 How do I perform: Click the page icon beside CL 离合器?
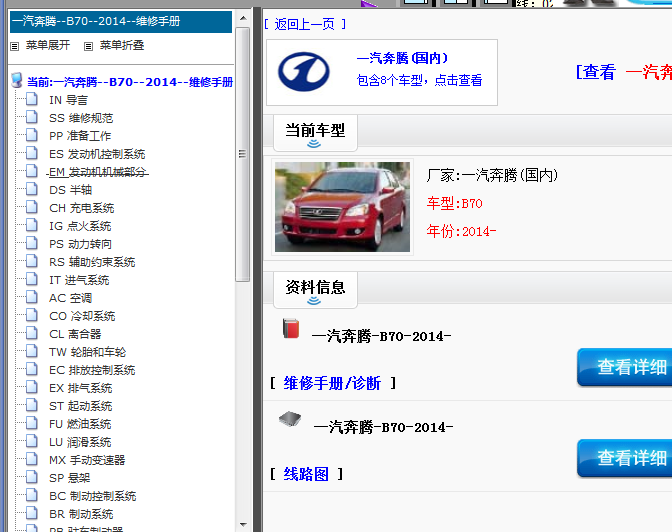tap(32, 333)
